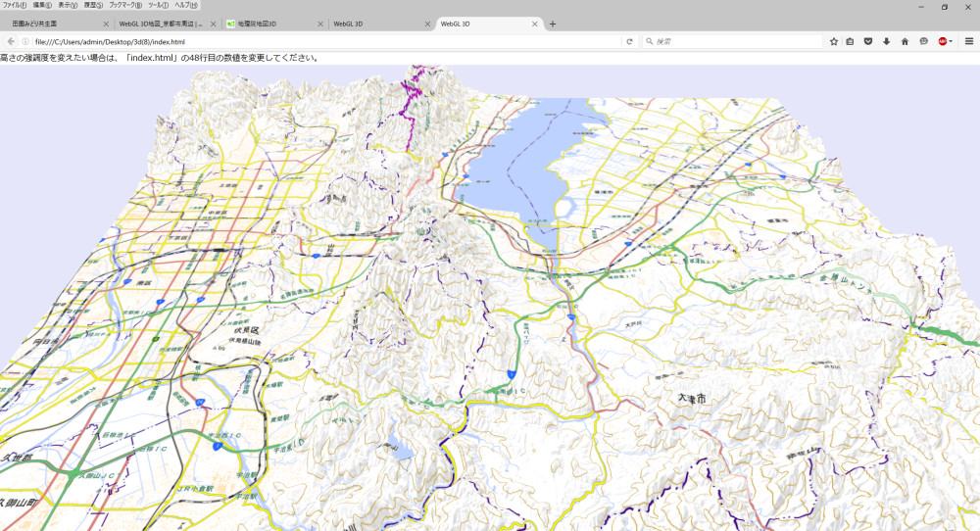Show site information icon in address bar

coord(24,41)
